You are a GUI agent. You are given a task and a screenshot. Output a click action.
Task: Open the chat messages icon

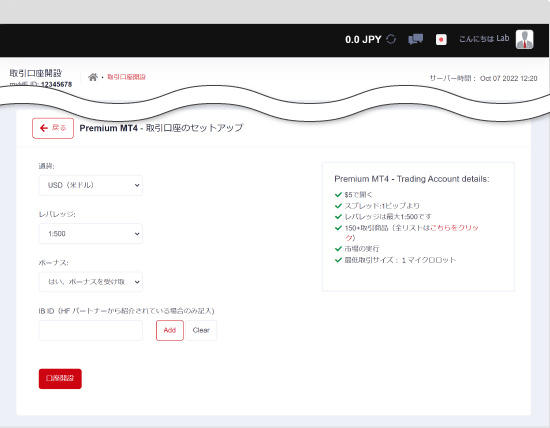click(x=416, y=39)
